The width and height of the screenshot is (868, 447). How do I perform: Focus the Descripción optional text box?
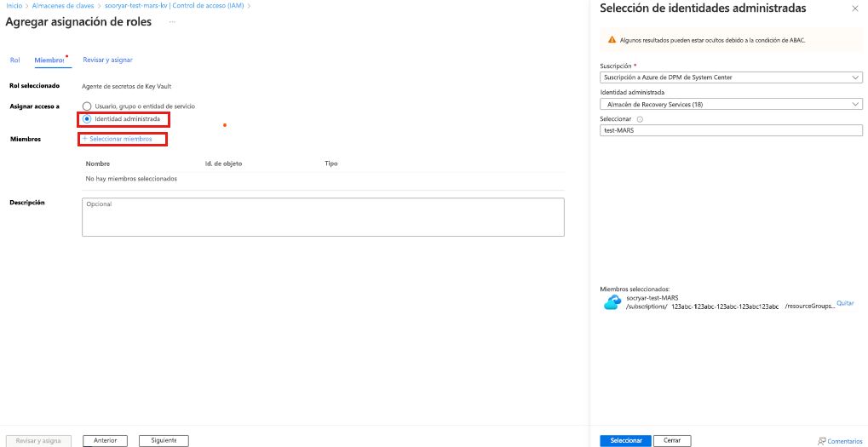(323, 217)
